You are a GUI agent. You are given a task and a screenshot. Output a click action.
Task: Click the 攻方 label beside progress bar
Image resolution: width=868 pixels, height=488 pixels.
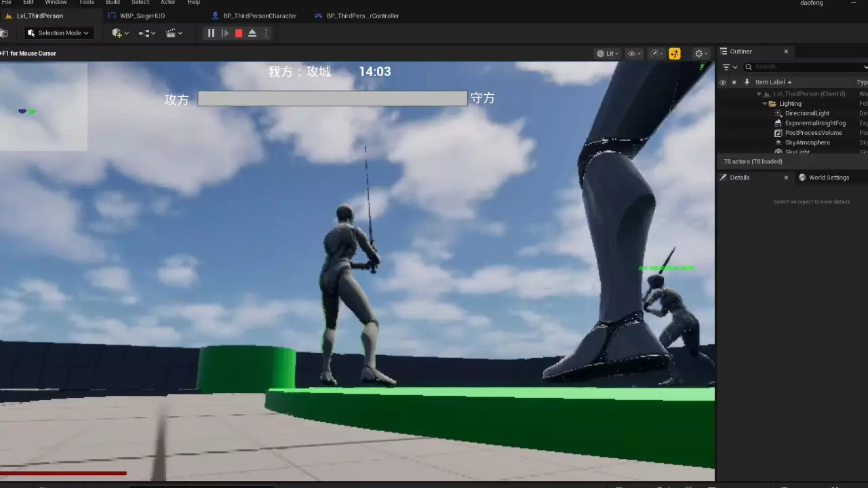[x=177, y=100]
